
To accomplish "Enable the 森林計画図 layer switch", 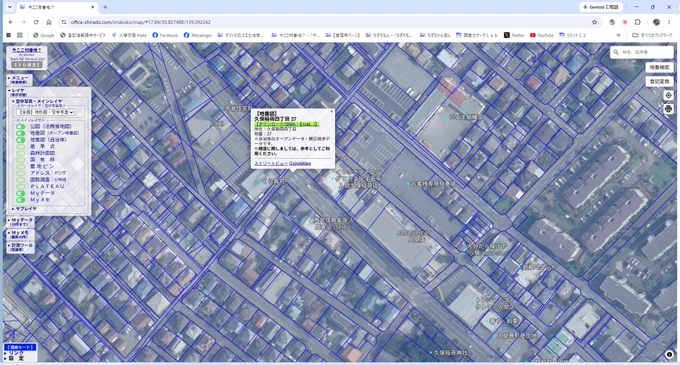I will click(20, 153).
